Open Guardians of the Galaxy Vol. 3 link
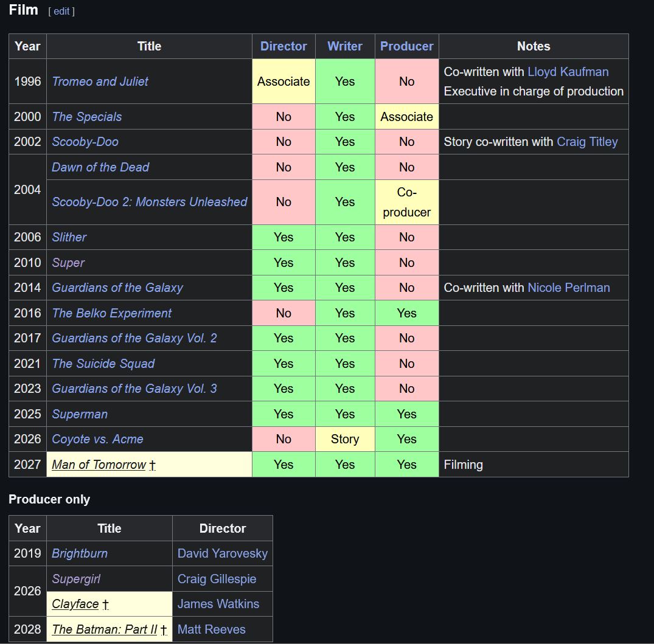Screen dimensions: 654x644 134,389
